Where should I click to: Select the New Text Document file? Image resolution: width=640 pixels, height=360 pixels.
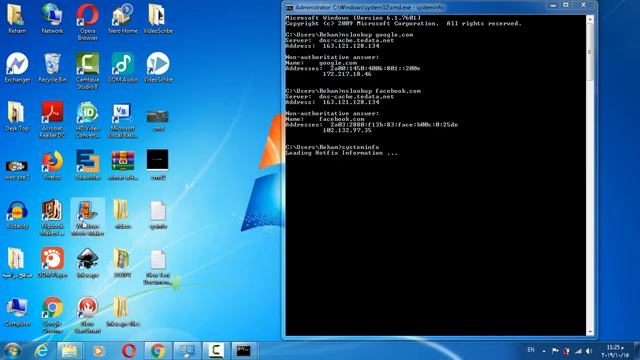click(x=158, y=267)
